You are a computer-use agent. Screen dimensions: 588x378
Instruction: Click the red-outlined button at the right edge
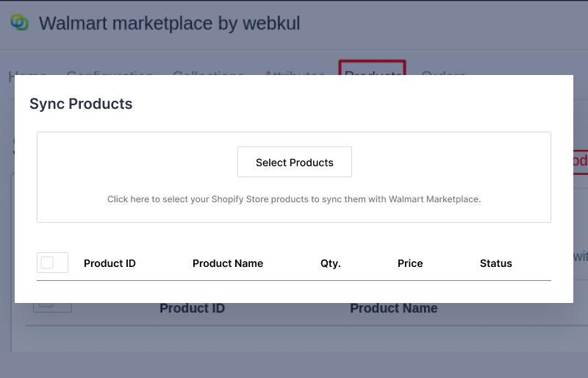coord(580,161)
